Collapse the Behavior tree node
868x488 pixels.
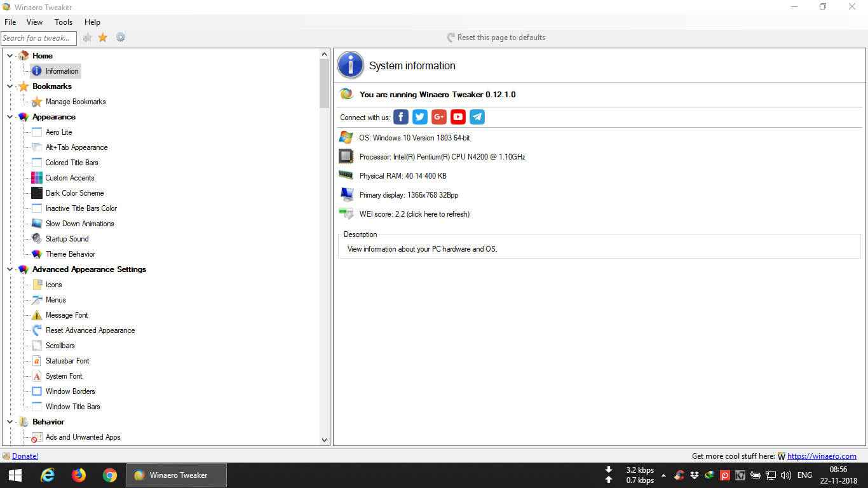click(10, 422)
